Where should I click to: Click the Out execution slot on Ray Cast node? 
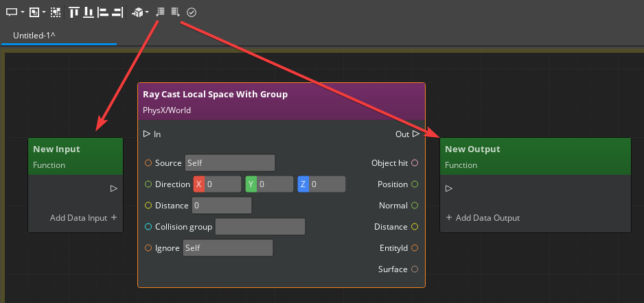(415, 134)
